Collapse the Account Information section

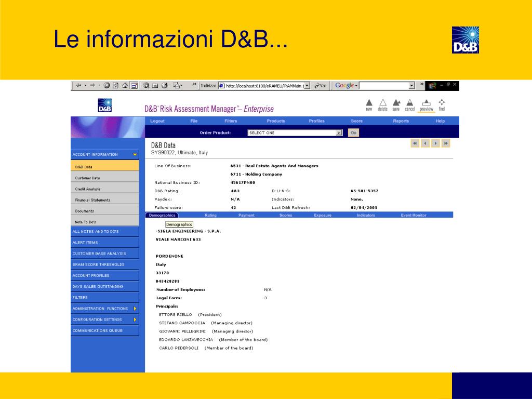(135, 154)
